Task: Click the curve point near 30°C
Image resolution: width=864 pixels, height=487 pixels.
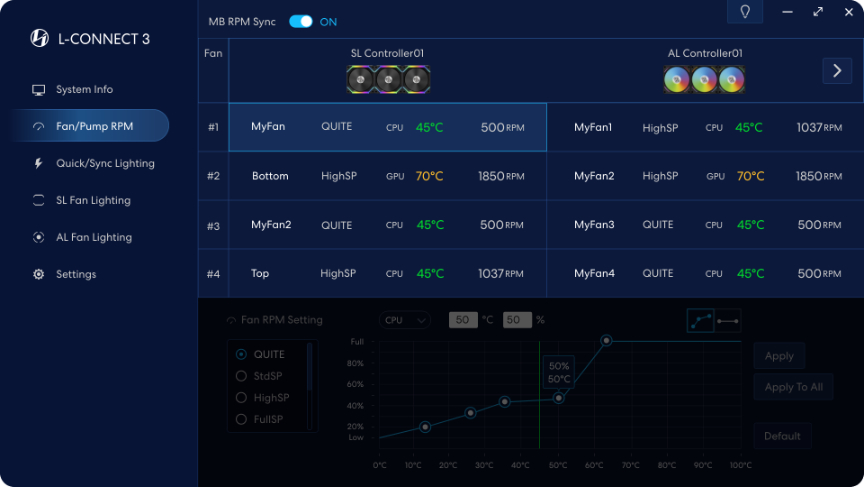Action: click(470, 413)
